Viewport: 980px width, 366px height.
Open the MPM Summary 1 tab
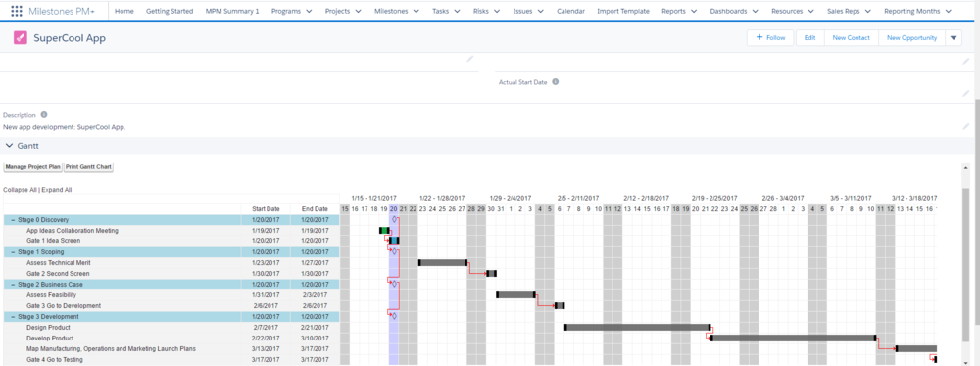232,11
